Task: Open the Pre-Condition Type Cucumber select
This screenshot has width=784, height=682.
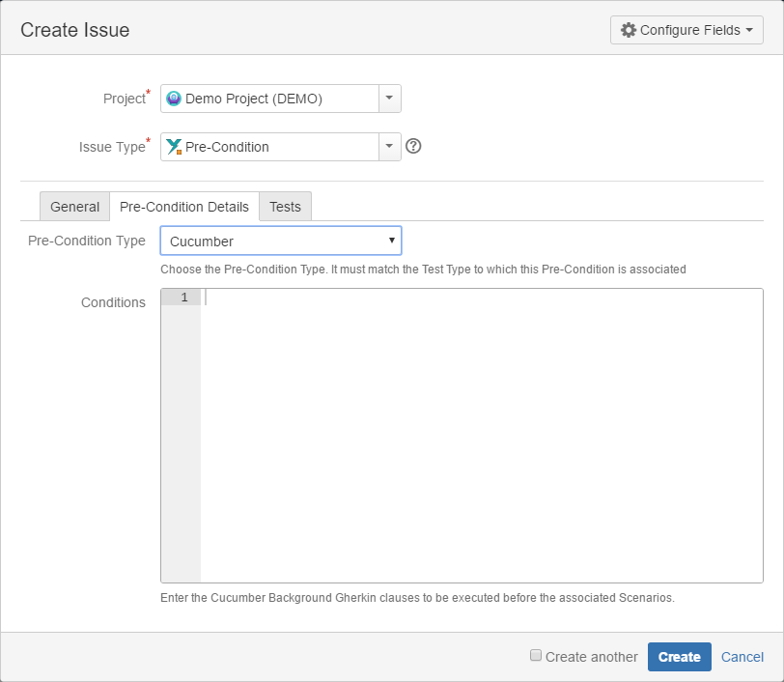Action: click(x=281, y=241)
